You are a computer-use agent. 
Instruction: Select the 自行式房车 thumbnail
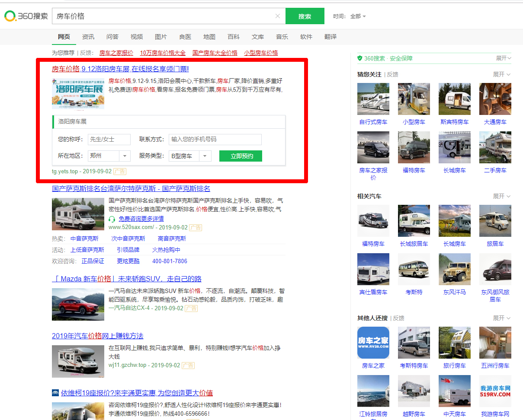[x=373, y=99]
